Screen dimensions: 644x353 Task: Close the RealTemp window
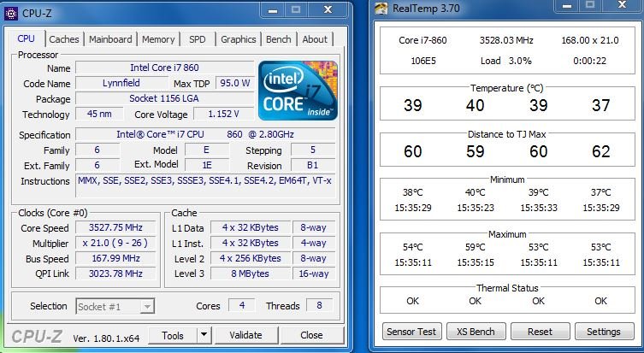click(622, 5)
